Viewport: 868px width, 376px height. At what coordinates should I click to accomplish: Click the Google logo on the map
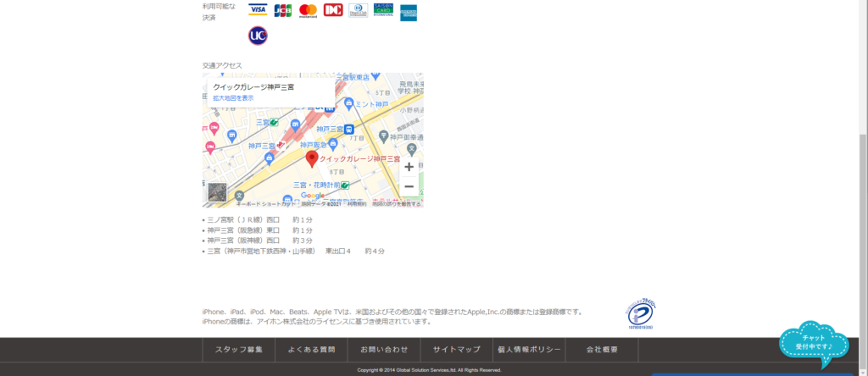click(313, 196)
